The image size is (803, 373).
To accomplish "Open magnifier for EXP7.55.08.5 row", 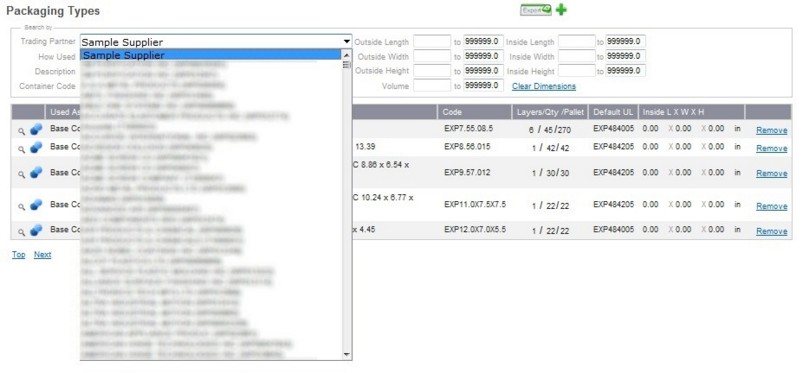I will click(x=22, y=131).
